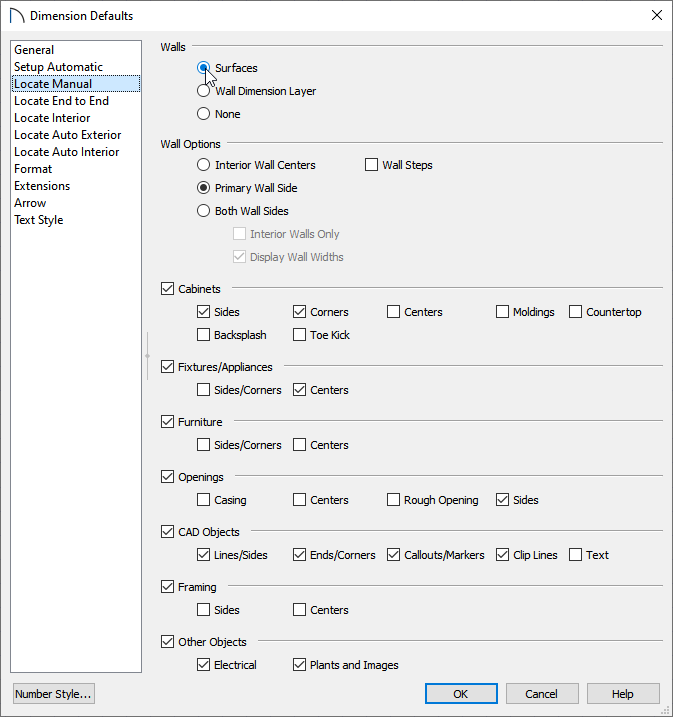Toggle the Furniture section checkbox
The image size is (673, 717).
pos(167,422)
